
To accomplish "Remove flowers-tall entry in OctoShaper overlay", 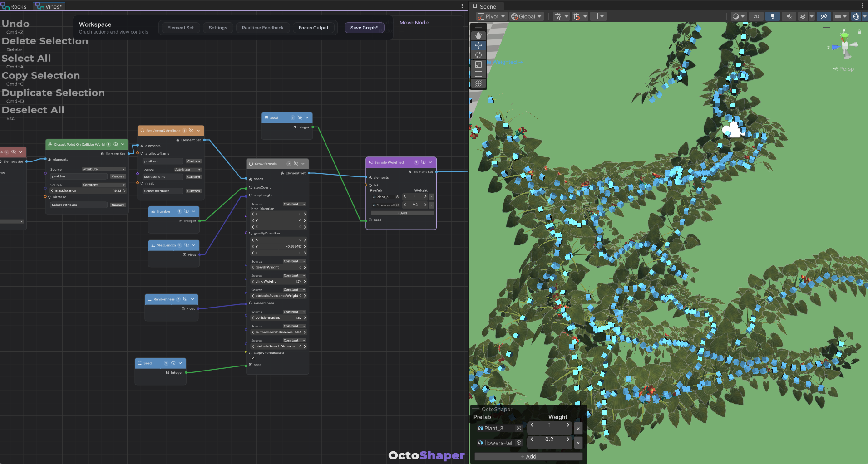I will (x=578, y=443).
